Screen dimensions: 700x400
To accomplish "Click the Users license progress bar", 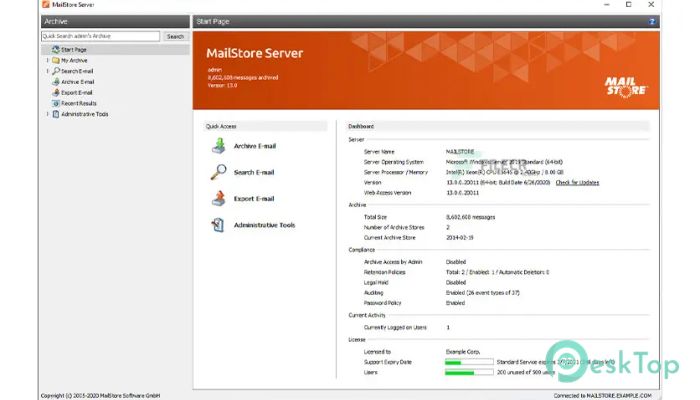I will [x=469, y=372].
